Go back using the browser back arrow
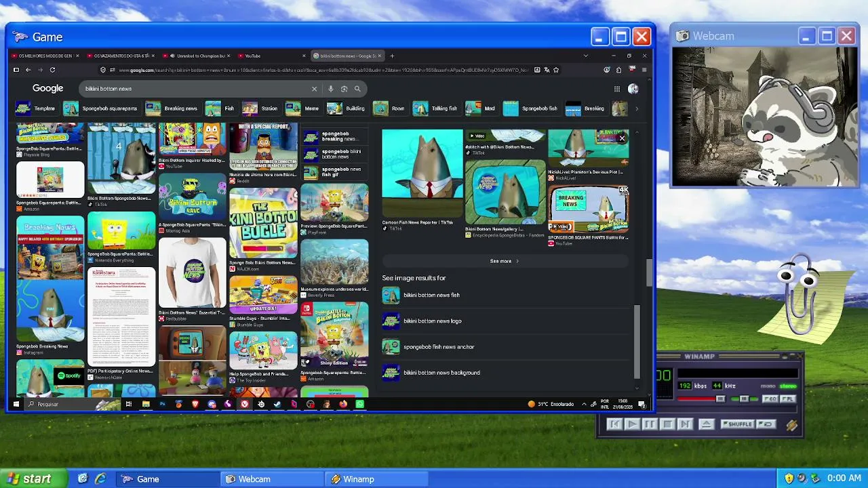868x488 pixels. pos(28,70)
